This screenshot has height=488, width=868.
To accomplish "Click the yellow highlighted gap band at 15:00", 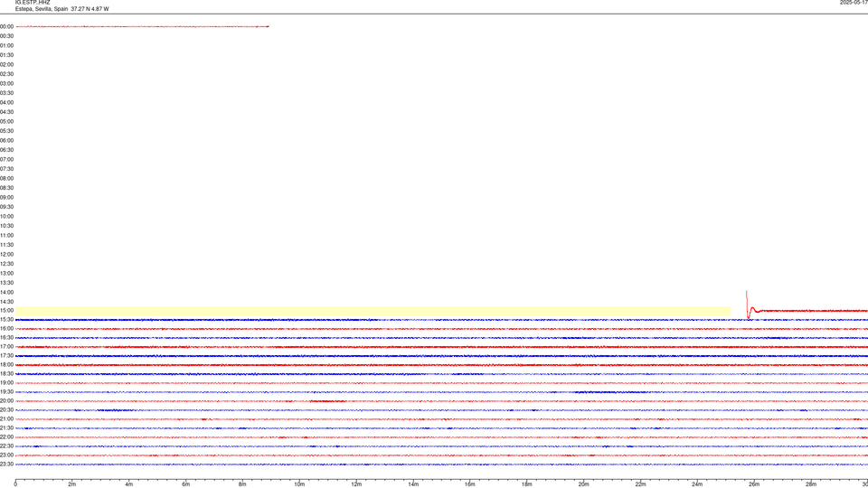I will point(373,312).
